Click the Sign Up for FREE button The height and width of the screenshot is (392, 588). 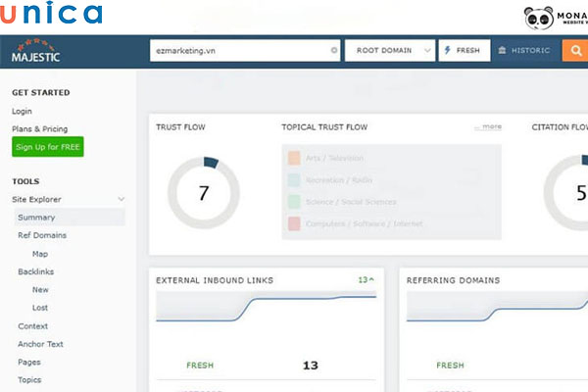[48, 147]
